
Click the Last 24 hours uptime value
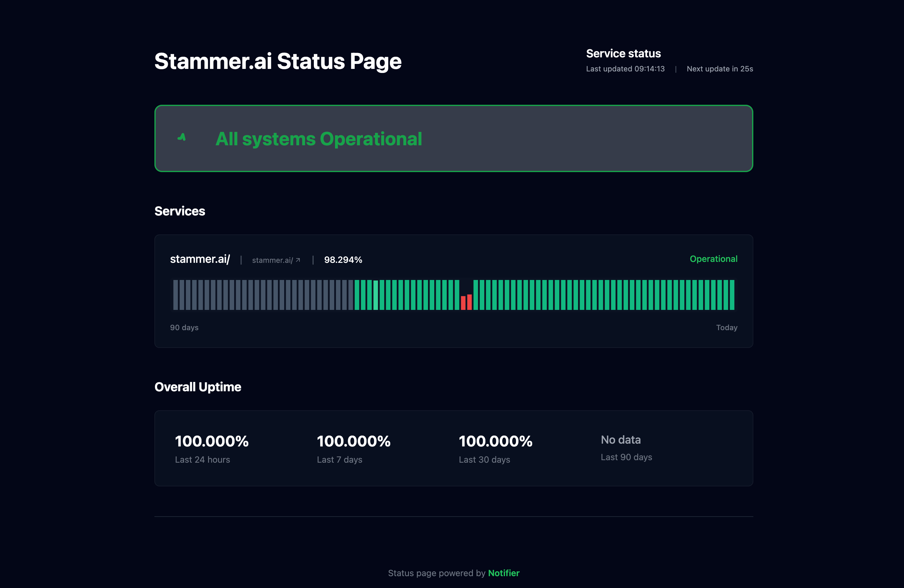(x=211, y=441)
